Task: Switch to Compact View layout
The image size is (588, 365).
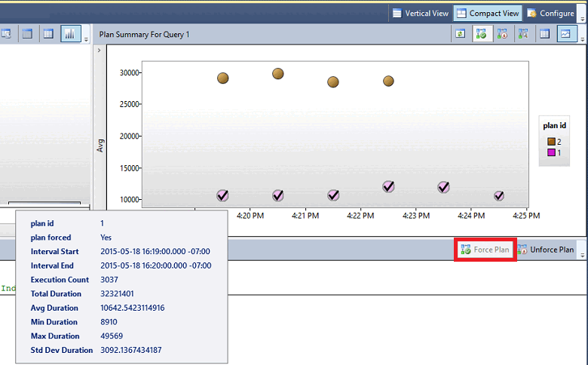Action: 488,14
